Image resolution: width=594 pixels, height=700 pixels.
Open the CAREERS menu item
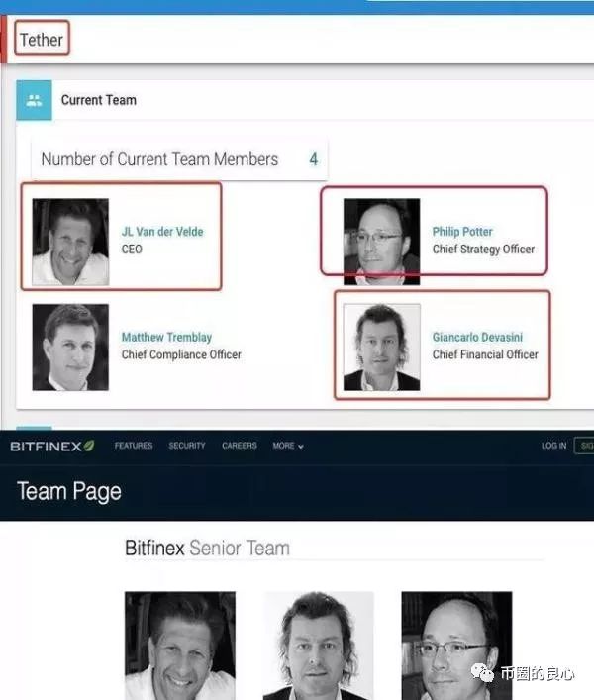coord(240,446)
